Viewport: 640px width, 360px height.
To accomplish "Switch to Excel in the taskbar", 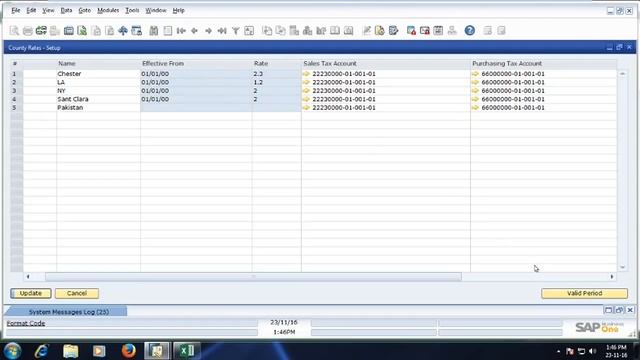I will point(187,351).
